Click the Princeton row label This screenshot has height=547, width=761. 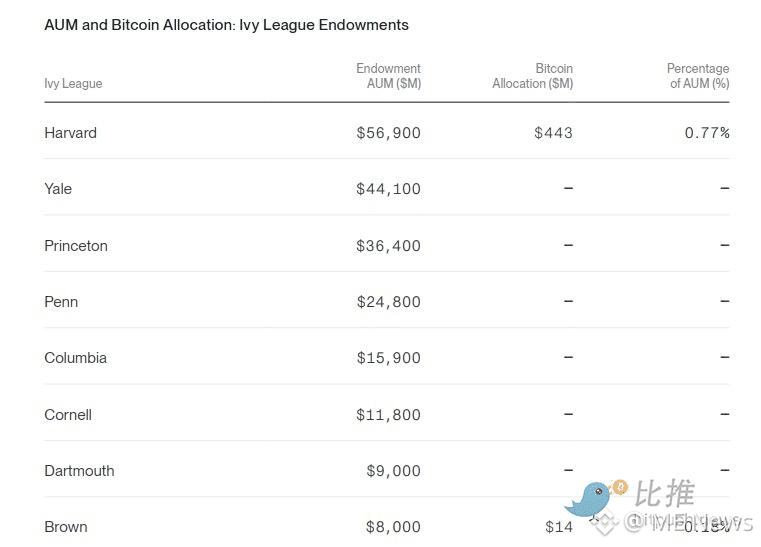click(76, 246)
